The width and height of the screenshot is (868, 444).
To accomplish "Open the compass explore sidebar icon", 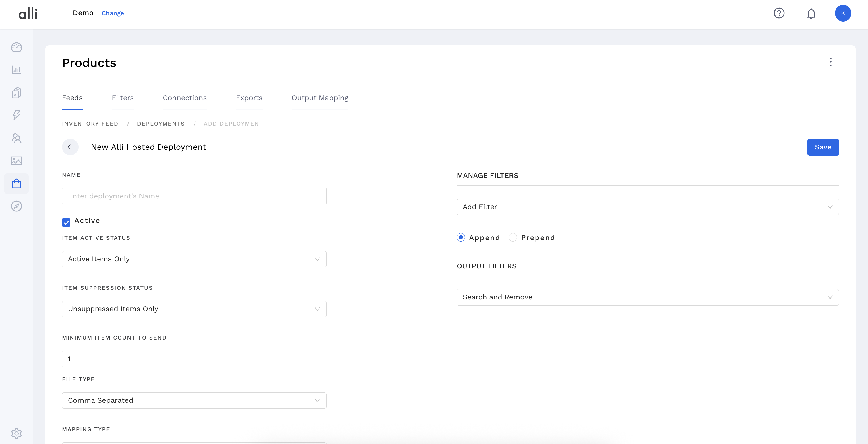I will [x=16, y=206].
